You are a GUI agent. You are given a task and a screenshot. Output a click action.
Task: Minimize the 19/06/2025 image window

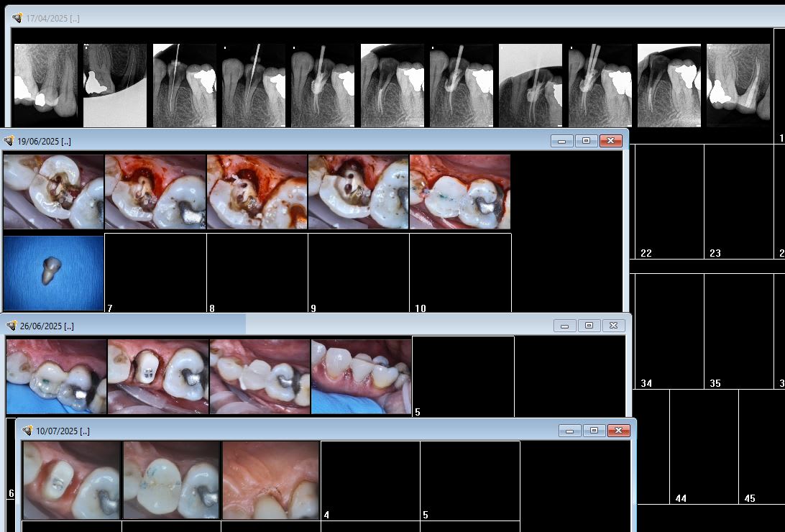tap(561, 140)
